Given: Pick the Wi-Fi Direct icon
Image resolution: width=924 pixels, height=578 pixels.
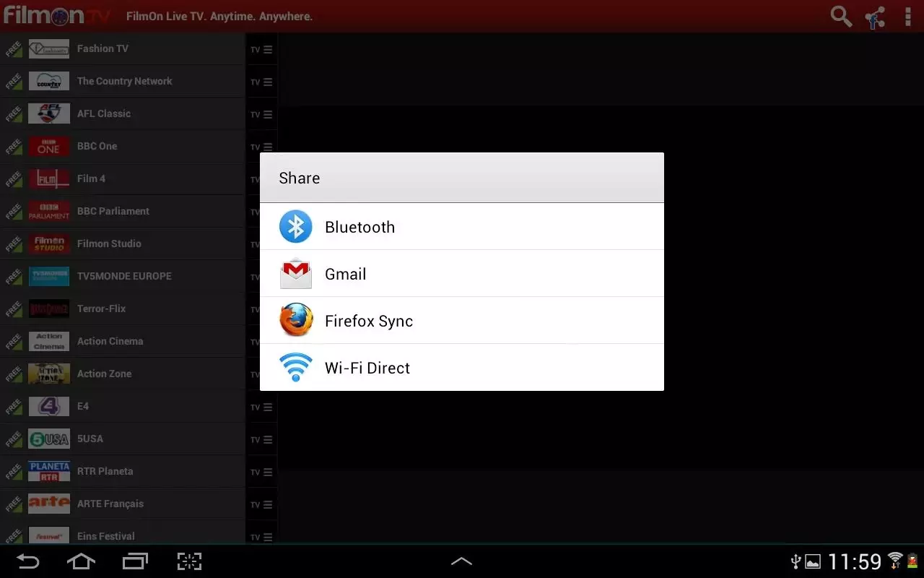Looking at the screenshot, I should pos(296,367).
